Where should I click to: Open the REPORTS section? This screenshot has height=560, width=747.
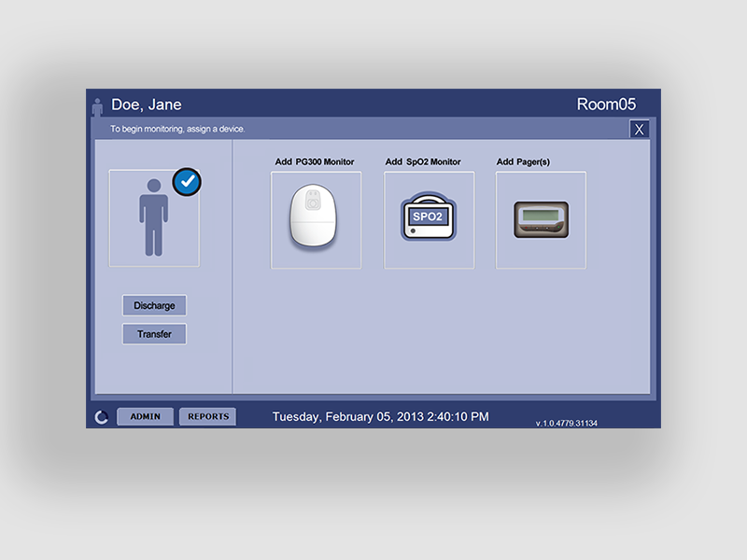click(x=207, y=416)
